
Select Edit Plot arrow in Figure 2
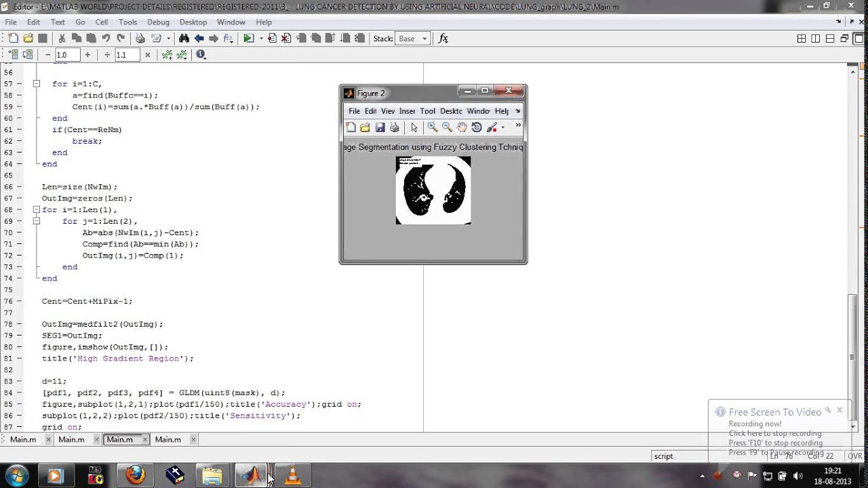[414, 127]
